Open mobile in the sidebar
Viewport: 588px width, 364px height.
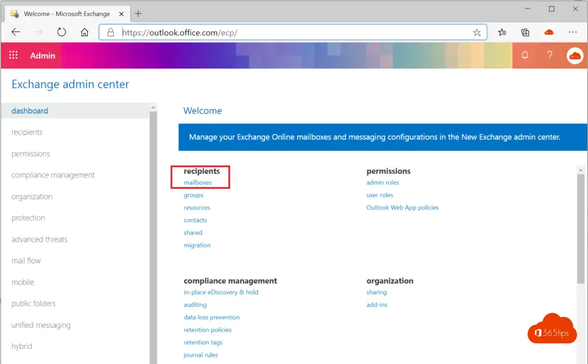tap(22, 282)
